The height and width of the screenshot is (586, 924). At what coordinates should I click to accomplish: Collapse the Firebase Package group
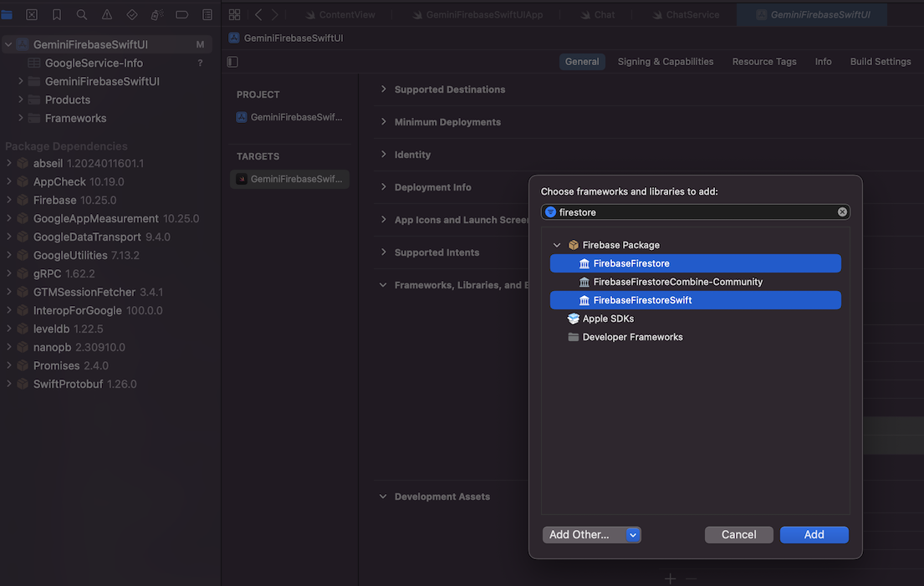click(x=557, y=245)
